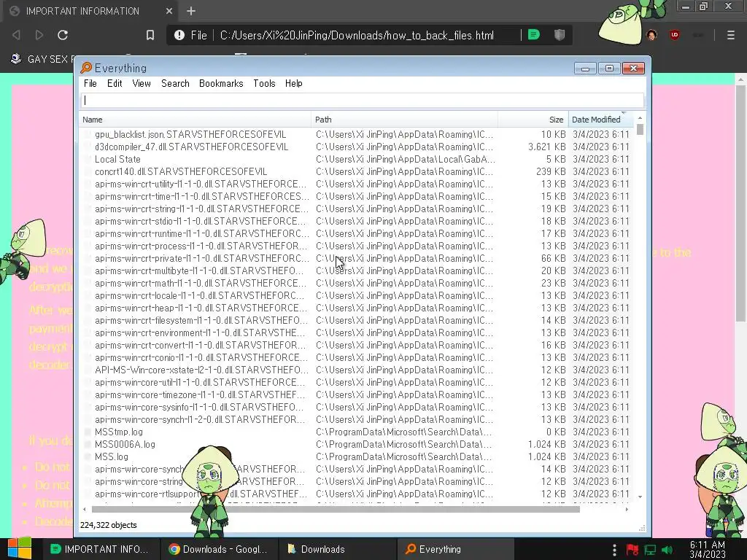Click volume speaker tray icon

tap(667, 550)
